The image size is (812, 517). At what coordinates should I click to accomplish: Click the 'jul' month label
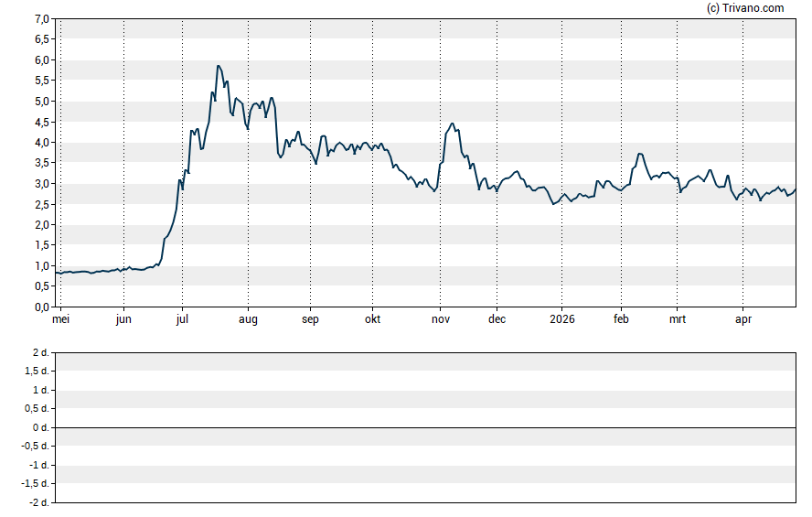pyautogui.click(x=182, y=319)
